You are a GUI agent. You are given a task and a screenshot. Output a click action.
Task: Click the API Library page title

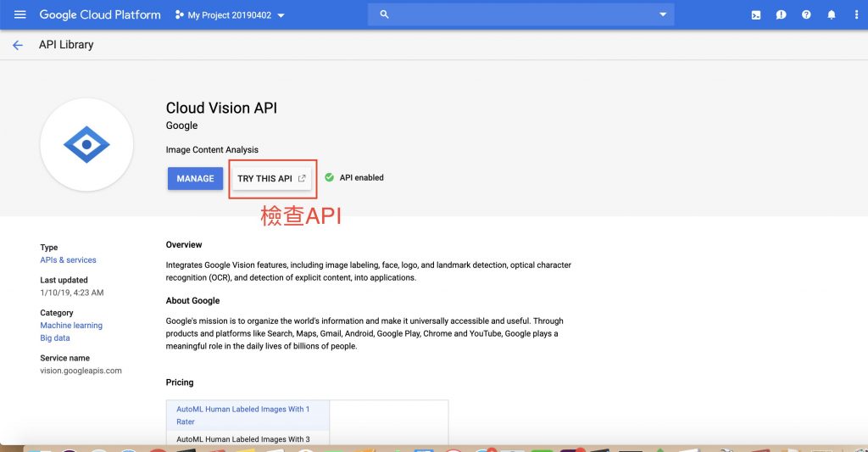(x=66, y=45)
